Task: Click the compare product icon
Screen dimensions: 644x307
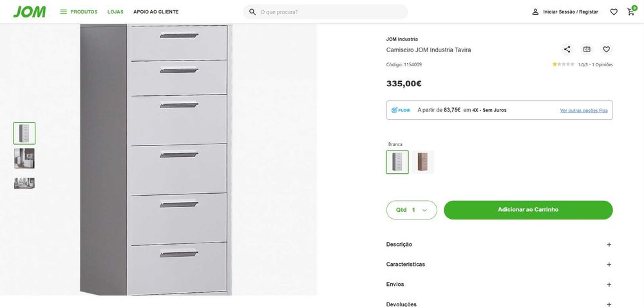Action: (x=587, y=50)
